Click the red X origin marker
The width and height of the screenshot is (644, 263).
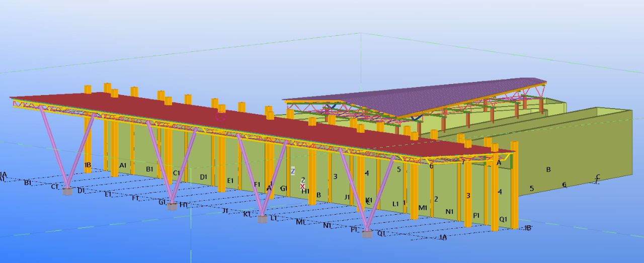pos(302,186)
